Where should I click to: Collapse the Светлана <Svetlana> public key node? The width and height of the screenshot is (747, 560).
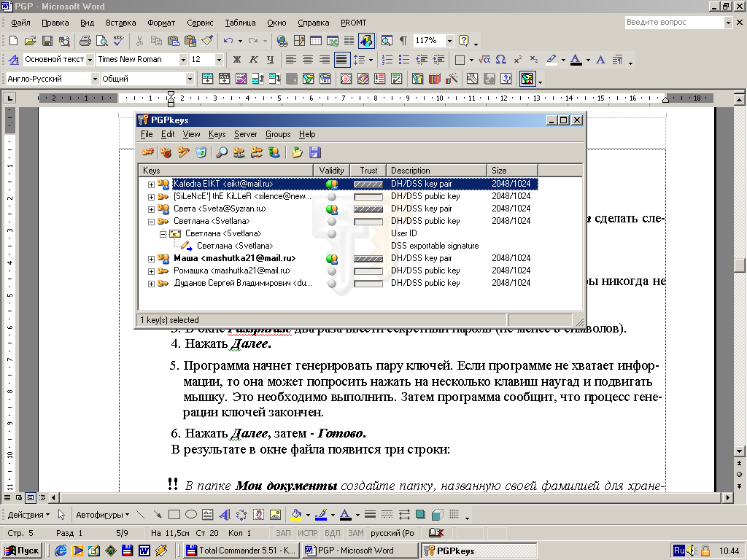[151, 222]
